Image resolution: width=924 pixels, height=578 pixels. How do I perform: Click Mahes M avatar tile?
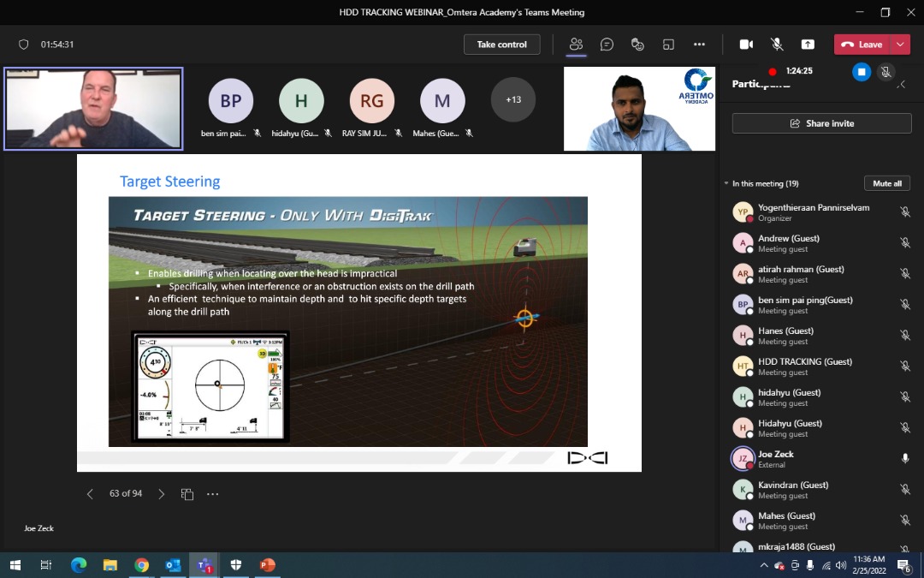442,100
